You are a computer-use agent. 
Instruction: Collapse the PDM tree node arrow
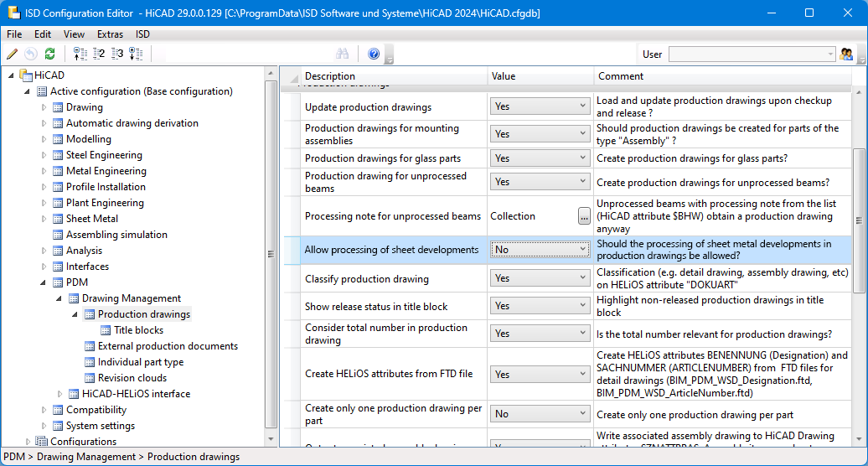coord(44,282)
